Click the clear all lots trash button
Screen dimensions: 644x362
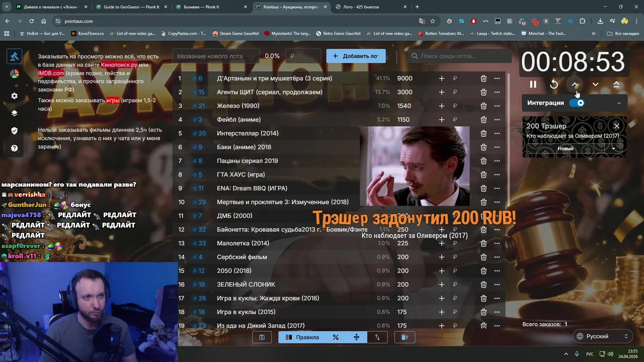coord(405,337)
